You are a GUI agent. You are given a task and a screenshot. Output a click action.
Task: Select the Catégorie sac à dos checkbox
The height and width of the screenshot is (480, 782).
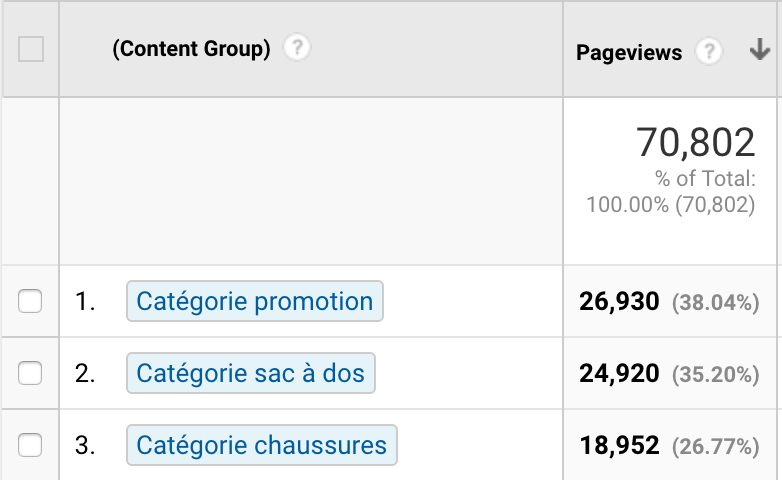point(30,373)
